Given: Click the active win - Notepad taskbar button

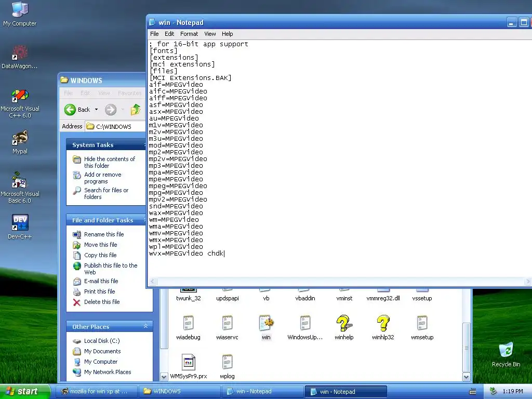Looking at the screenshot, I should [x=345, y=392].
